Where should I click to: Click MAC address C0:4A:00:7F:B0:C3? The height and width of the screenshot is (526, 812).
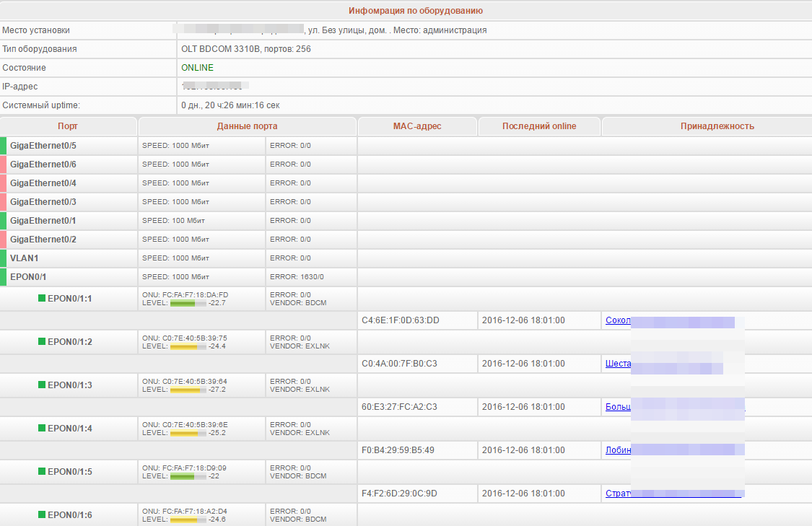coord(399,364)
